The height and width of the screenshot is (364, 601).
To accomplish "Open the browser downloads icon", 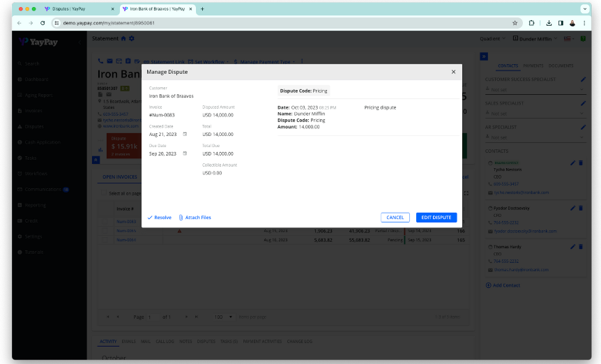I will (549, 22).
